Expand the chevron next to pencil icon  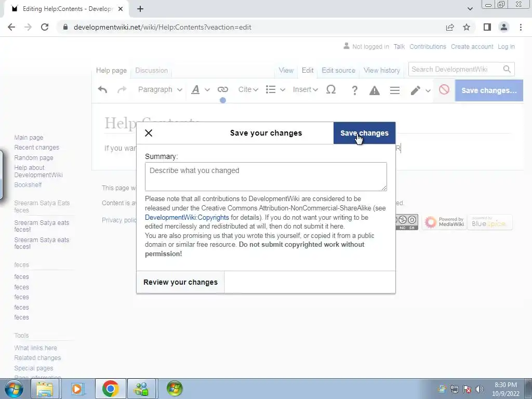point(428,90)
